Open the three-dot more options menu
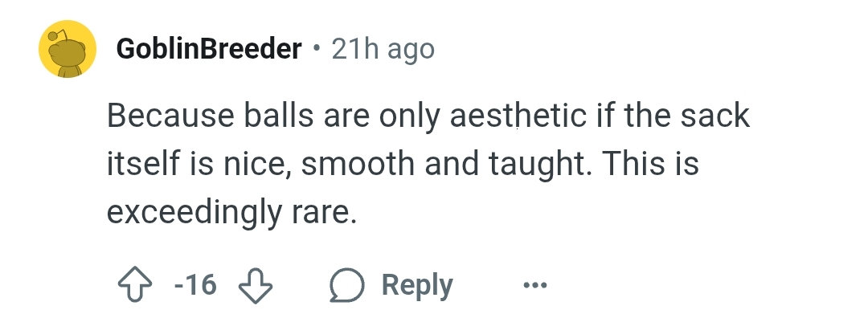The width and height of the screenshot is (868, 314). (535, 285)
